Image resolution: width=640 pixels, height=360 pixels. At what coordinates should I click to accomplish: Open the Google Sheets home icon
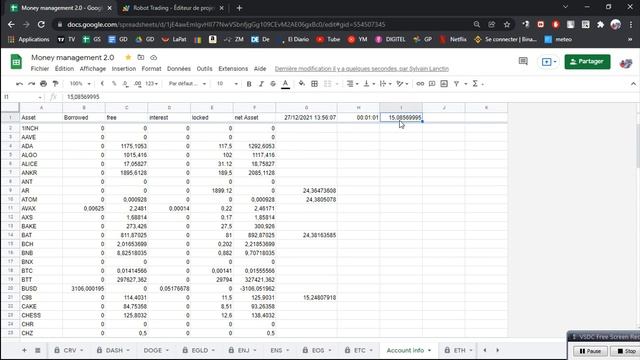click(x=16, y=62)
